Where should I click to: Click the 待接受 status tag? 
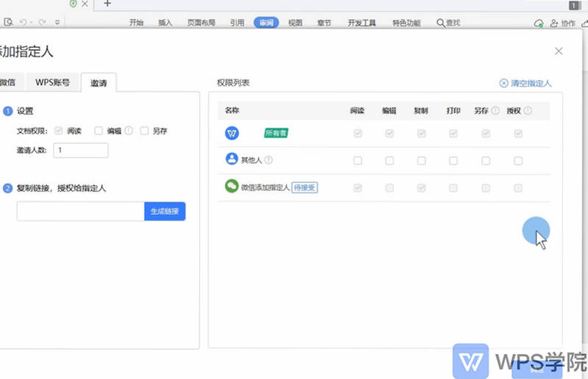point(304,187)
